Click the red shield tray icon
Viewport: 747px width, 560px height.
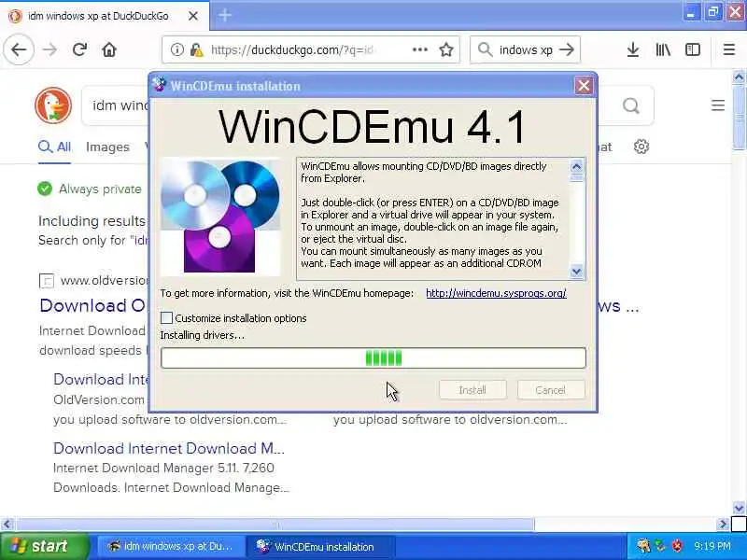[x=676, y=546]
